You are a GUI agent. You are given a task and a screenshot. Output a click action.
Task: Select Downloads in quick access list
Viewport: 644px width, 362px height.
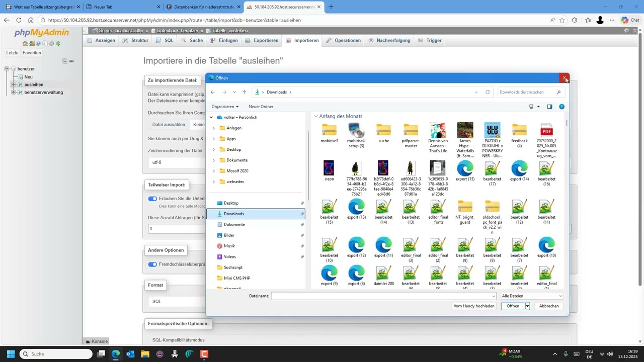(256, 214)
